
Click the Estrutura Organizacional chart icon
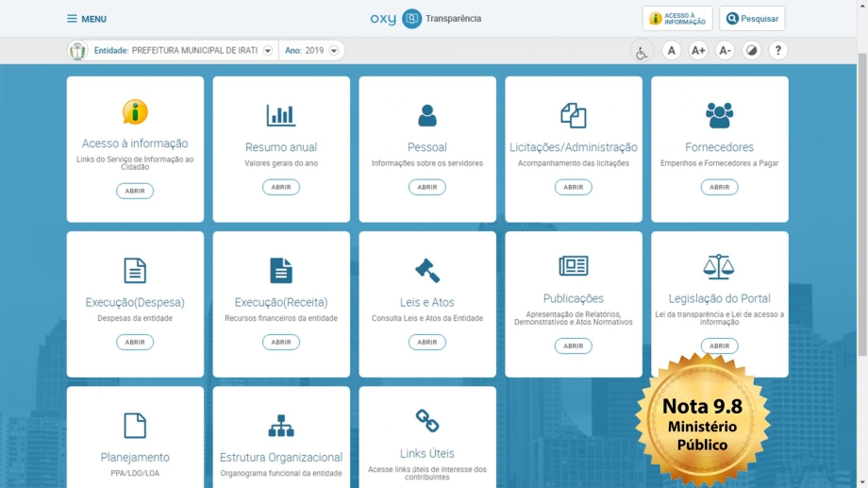[280, 426]
